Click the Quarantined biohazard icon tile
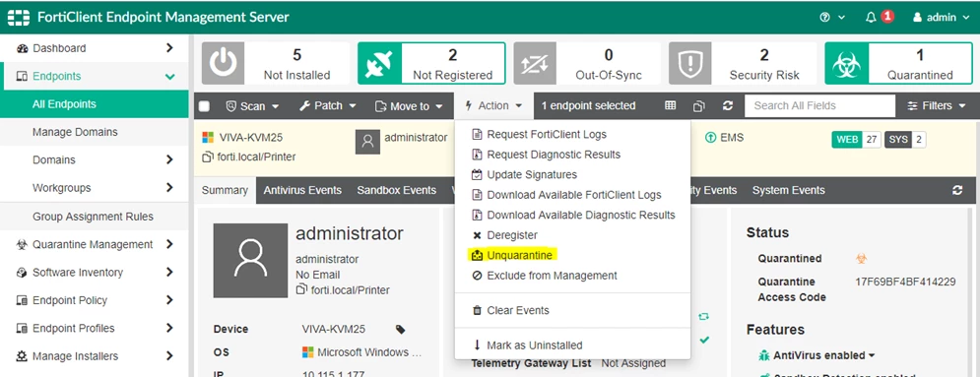This screenshot has height=377, width=980. [847, 64]
